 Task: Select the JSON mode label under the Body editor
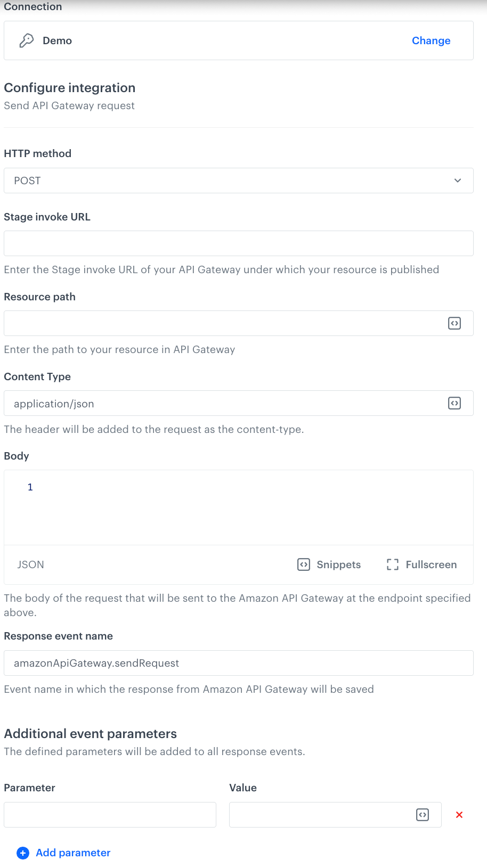[x=30, y=564]
